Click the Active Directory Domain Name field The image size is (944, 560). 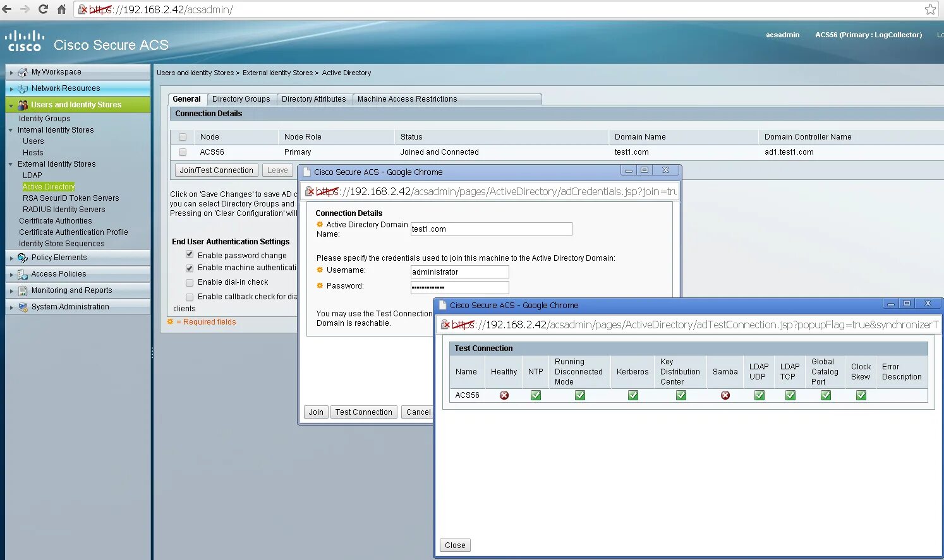tap(492, 229)
